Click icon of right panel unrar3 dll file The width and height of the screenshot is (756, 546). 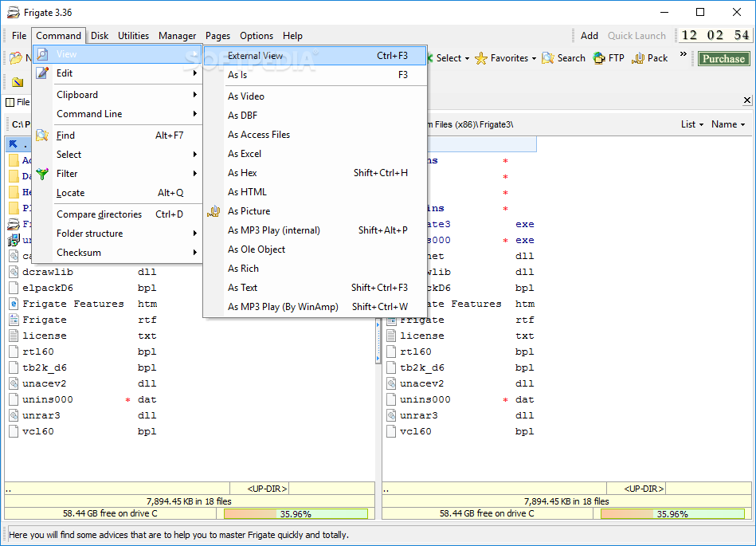point(391,415)
